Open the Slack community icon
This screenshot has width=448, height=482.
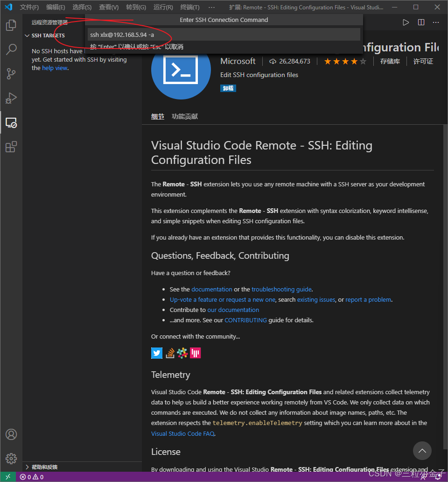(x=182, y=353)
